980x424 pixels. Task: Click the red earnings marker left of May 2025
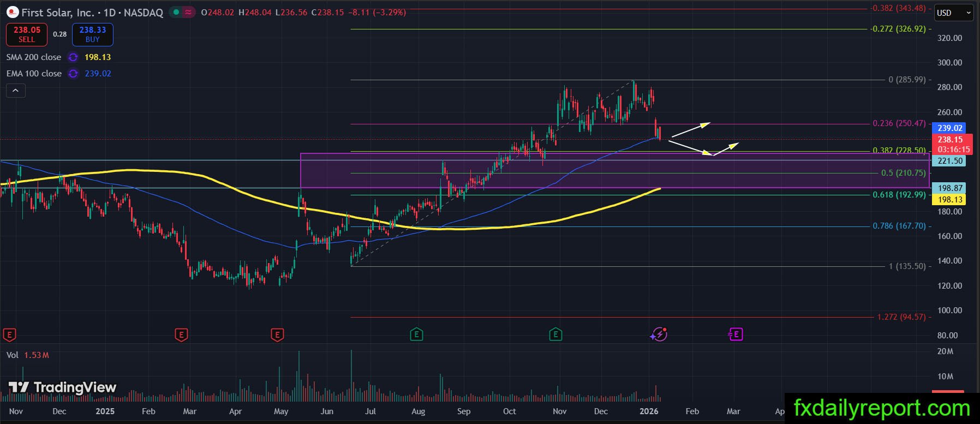[x=277, y=335]
